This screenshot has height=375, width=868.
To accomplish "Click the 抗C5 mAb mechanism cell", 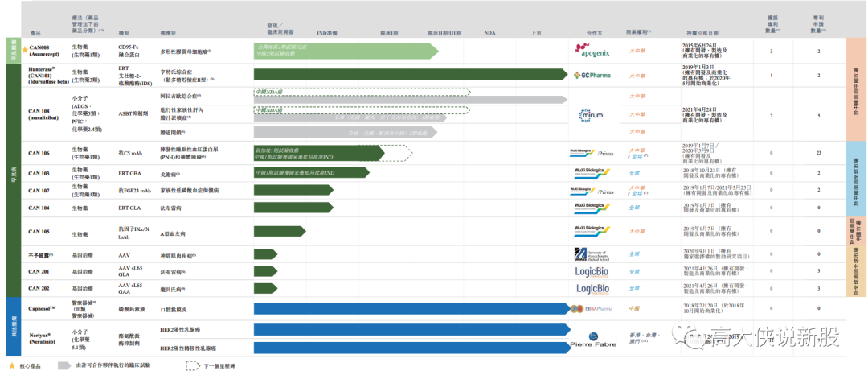I will pyautogui.click(x=131, y=153).
